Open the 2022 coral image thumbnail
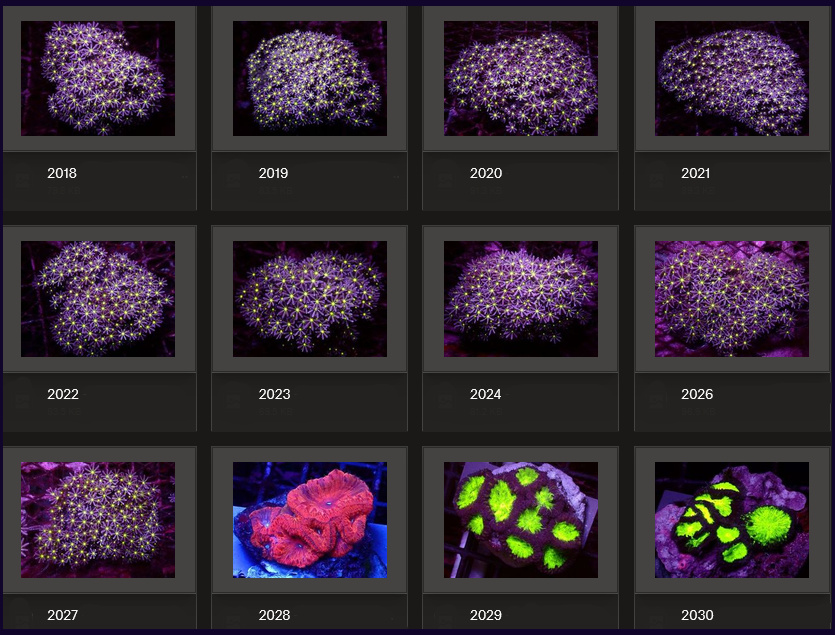 (x=98, y=299)
